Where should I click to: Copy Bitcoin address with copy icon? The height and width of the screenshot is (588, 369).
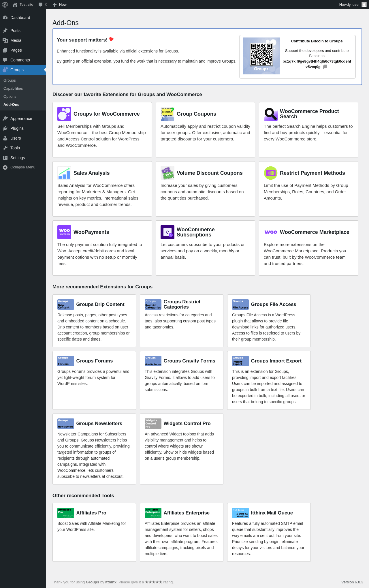click(x=325, y=67)
